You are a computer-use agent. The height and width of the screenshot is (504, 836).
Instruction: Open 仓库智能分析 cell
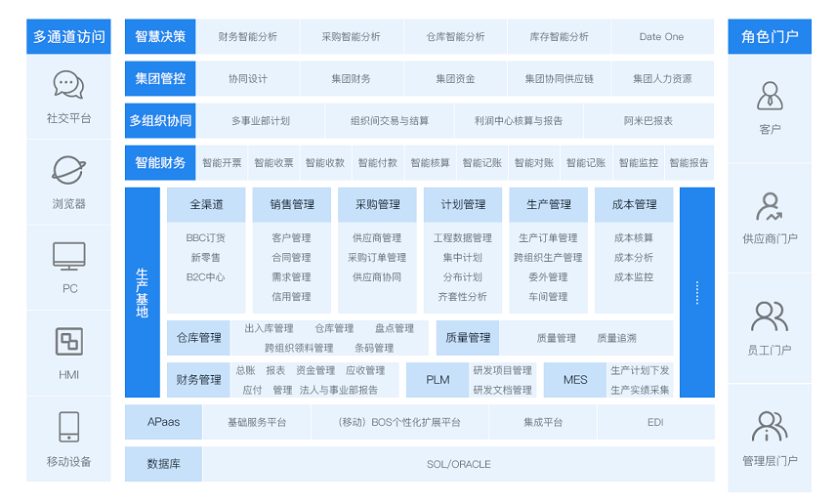[455, 36]
